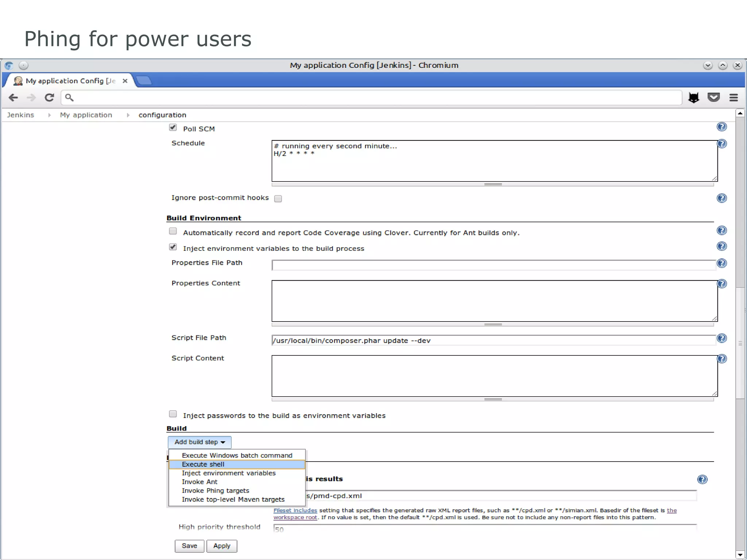Select Execute shell build step

(237, 464)
